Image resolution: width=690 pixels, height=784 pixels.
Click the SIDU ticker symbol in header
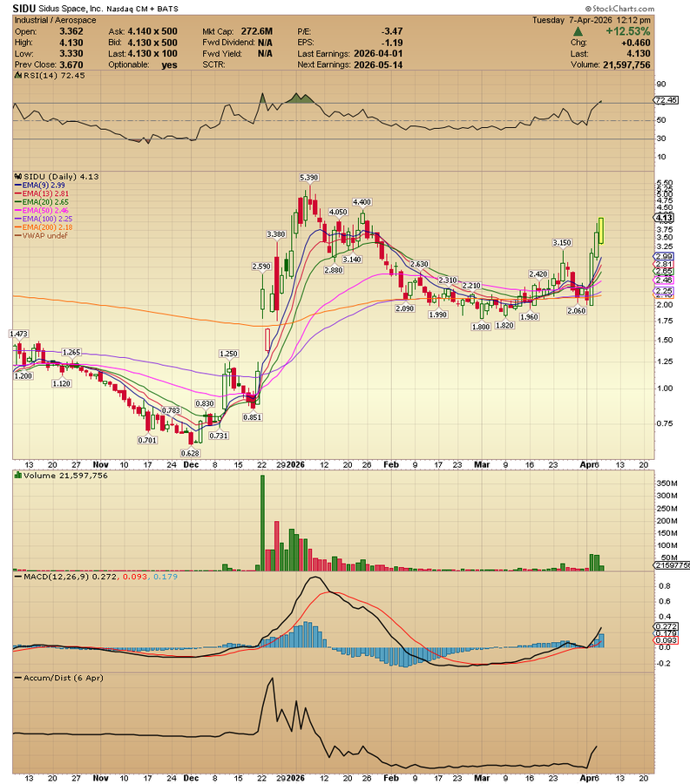(24, 8)
